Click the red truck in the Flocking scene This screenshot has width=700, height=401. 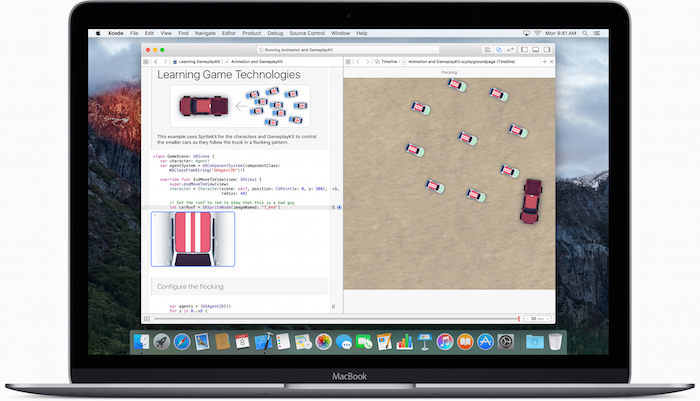[x=531, y=201]
